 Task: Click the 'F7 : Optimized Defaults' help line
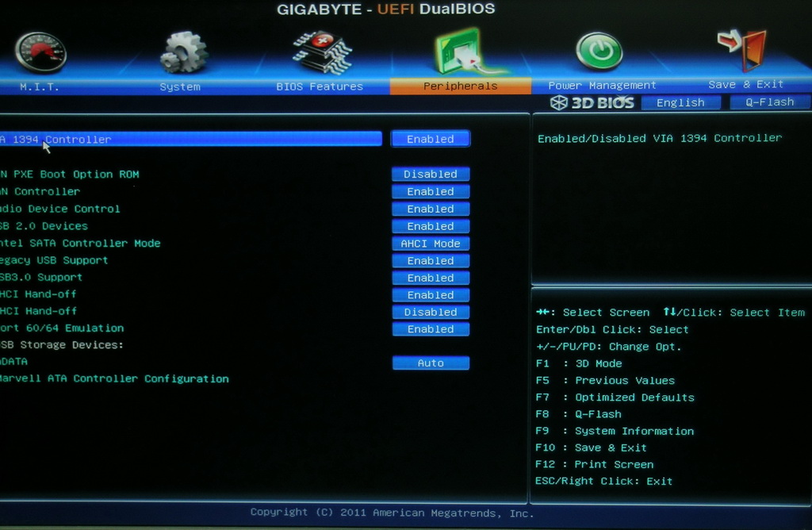click(x=615, y=397)
